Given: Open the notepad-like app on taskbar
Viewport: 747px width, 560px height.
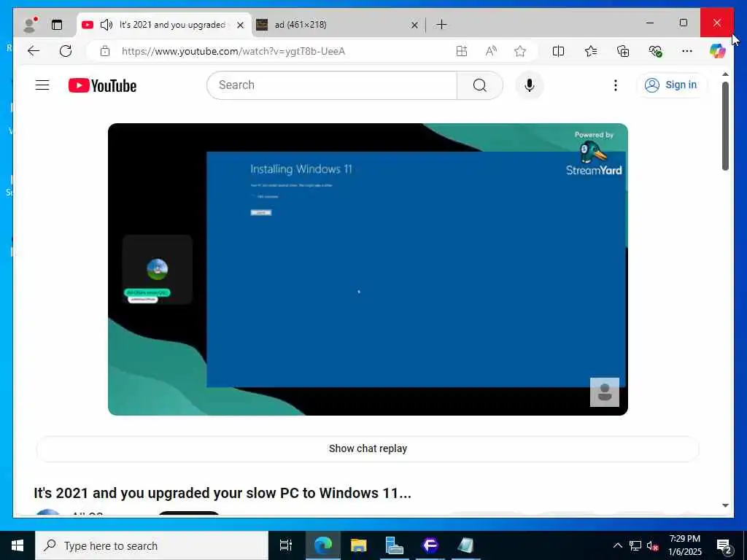Looking at the screenshot, I should [x=465, y=545].
